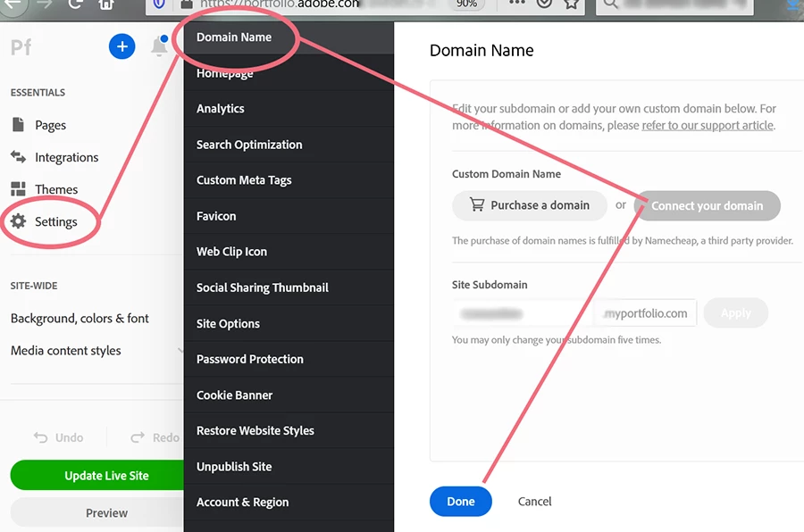Viewport: 804px width, 532px height.
Task: Click the Integrations arrows icon
Action: [18, 157]
